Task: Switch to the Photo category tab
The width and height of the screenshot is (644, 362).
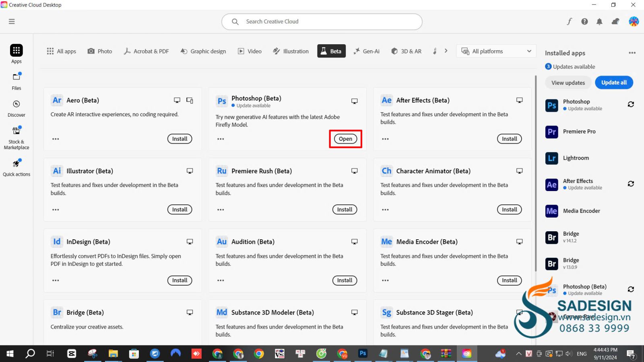Action: 100,51
